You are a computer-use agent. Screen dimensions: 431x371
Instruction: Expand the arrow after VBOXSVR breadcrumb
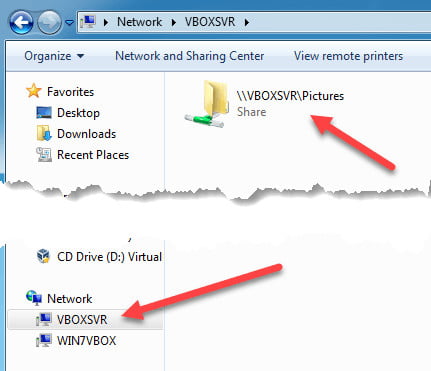click(247, 22)
